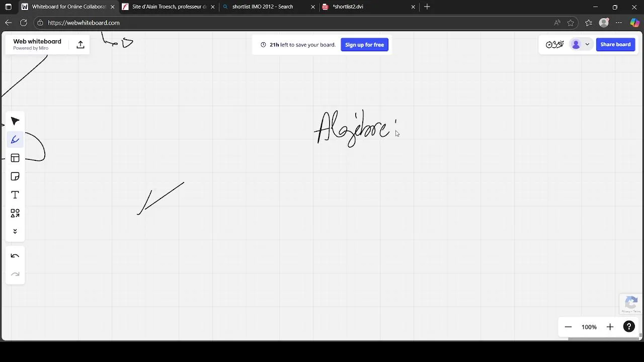Select the Sticky note tool
Viewport: 644px width, 362px height.
15,176
